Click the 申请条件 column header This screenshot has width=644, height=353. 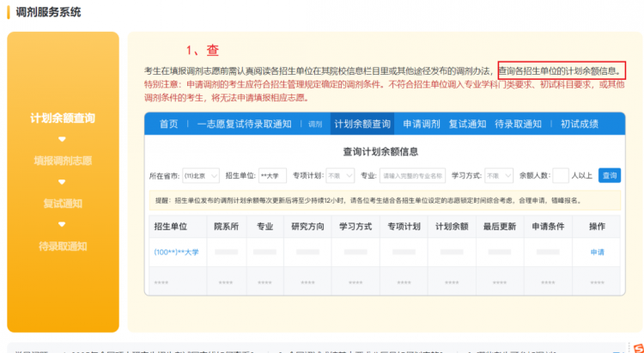point(548,227)
